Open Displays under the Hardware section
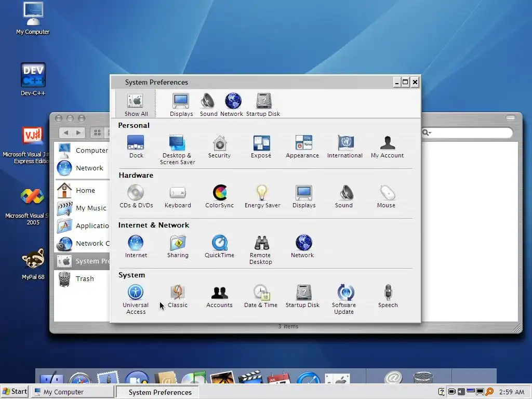 [x=304, y=196]
